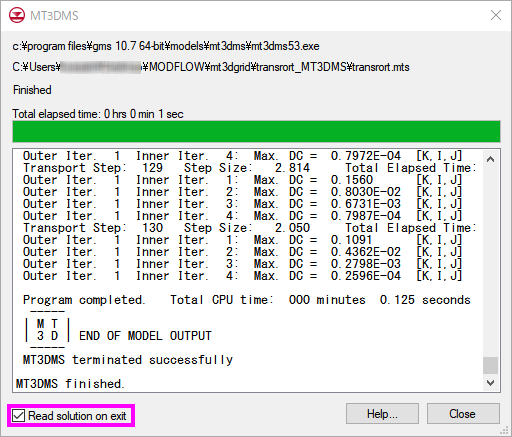Click the Max DC = 0.2798E-03 line
512x437 pixels.
[242, 264]
